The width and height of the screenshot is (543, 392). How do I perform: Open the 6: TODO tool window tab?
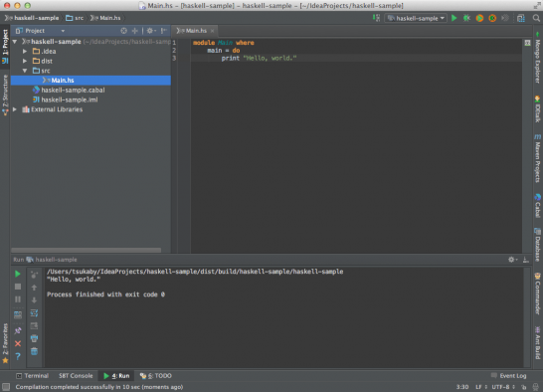[155, 376]
